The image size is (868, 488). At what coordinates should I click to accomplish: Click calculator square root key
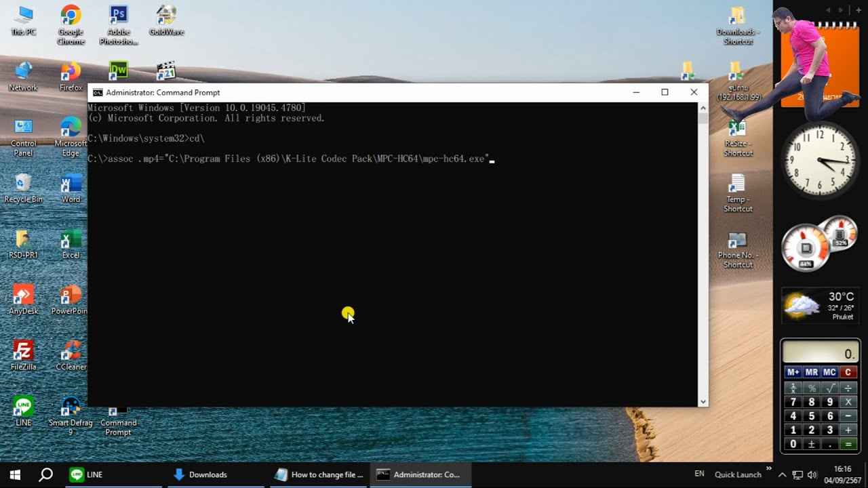point(829,388)
